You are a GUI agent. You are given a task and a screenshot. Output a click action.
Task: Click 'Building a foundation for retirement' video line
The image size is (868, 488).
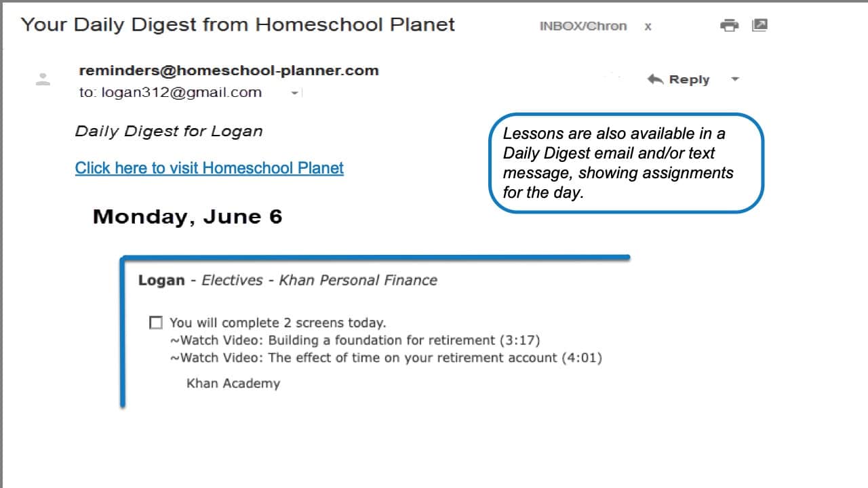pos(355,340)
